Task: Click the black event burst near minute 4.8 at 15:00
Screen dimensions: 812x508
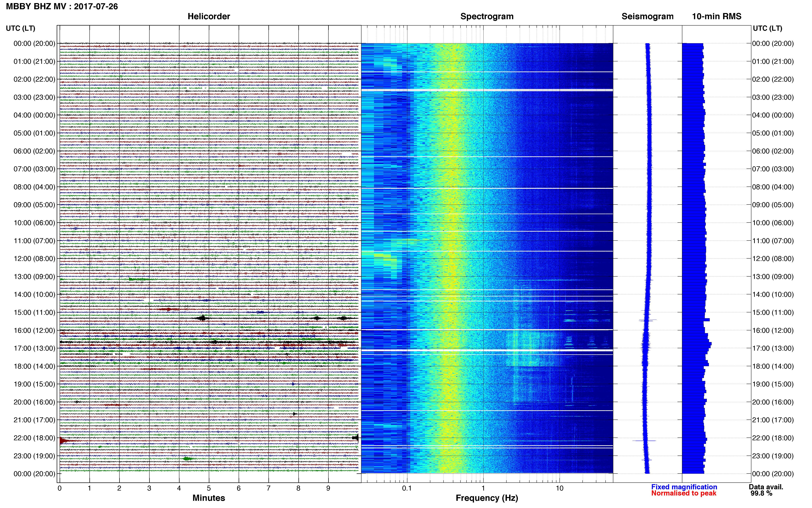Action: tap(202, 318)
